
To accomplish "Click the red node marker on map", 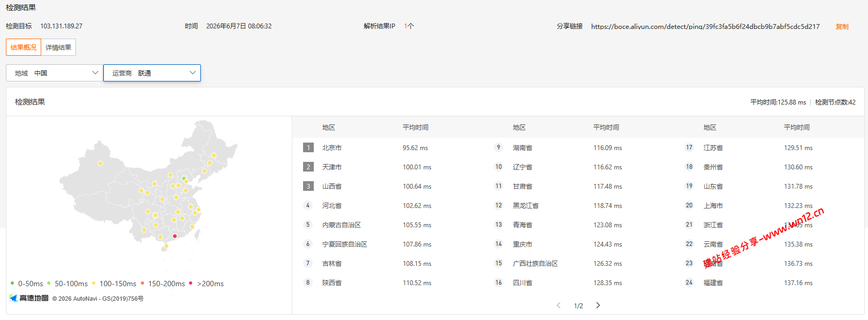I will click(175, 236).
